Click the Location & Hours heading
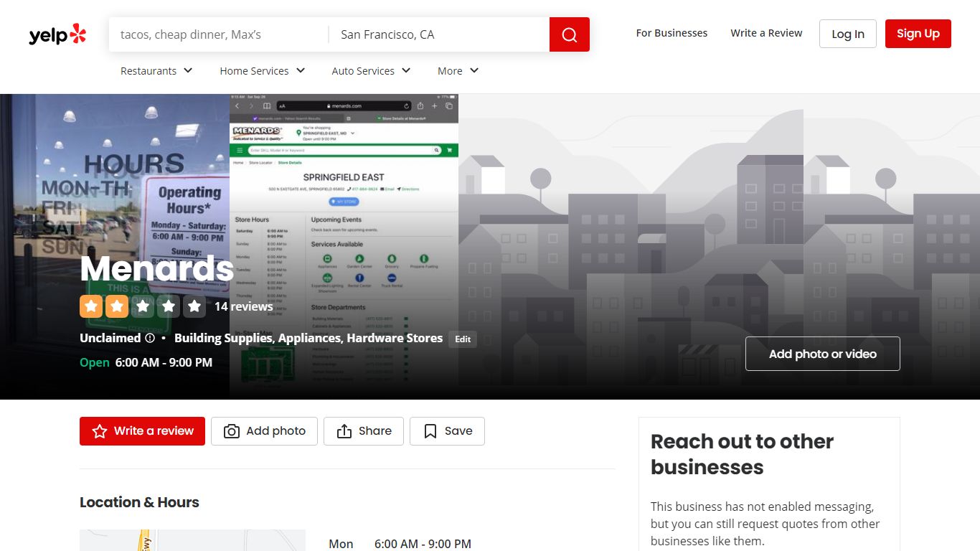 (x=139, y=502)
